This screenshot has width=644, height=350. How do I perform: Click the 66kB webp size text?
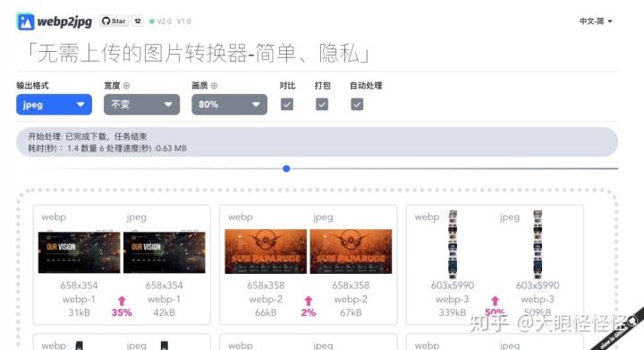tap(266, 312)
